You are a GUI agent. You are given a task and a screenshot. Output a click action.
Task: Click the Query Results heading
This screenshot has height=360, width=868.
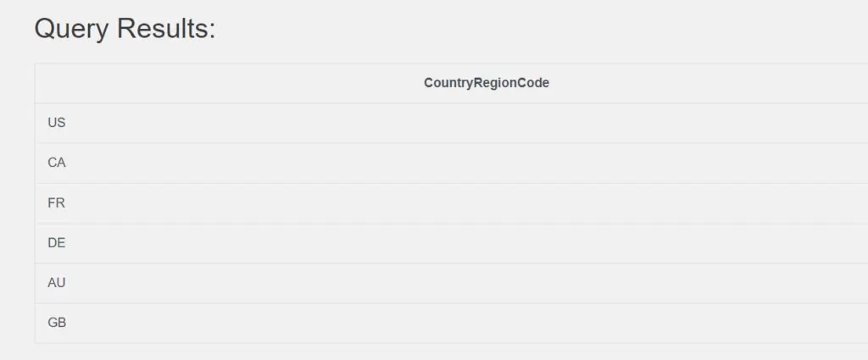tap(125, 29)
